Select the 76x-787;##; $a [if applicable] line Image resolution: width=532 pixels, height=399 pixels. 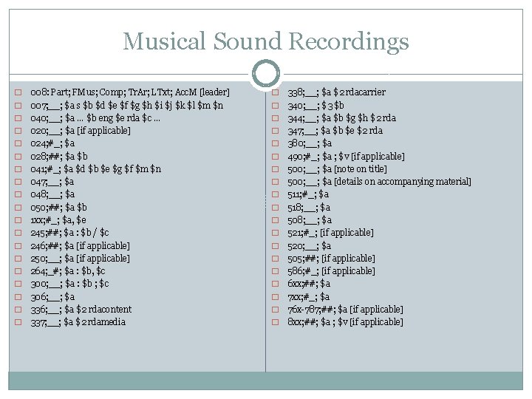coord(345,310)
